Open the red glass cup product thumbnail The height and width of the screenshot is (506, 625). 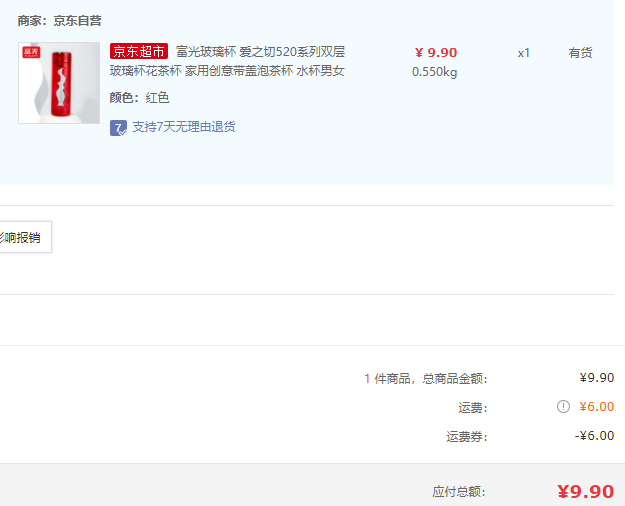point(59,83)
